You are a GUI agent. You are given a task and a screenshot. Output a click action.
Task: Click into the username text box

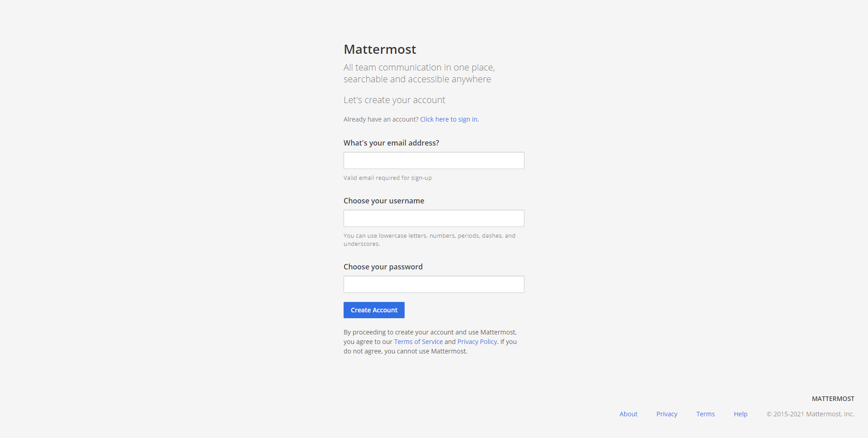(x=434, y=218)
